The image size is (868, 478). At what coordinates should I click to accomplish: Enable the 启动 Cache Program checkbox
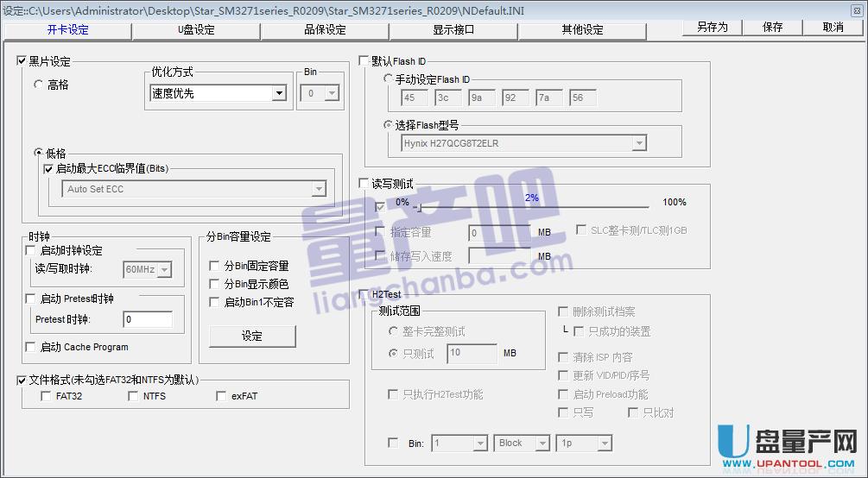point(32,348)
